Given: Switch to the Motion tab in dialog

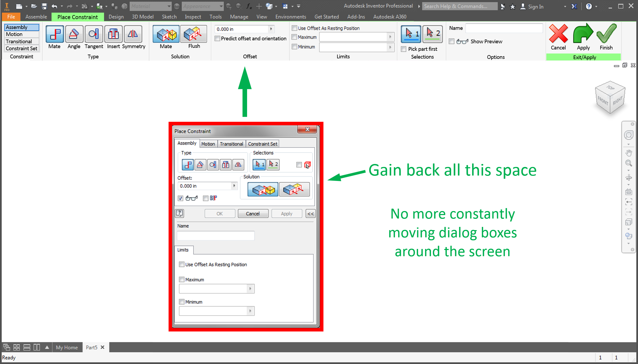Looking at the screenshot, I should pos(208,144).
